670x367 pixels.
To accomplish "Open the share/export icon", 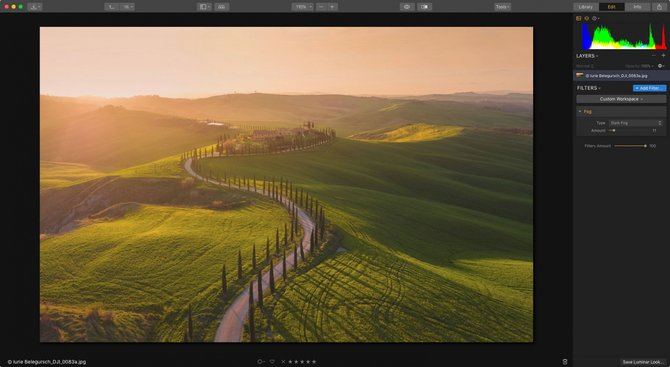I will [x=659, y=7].
